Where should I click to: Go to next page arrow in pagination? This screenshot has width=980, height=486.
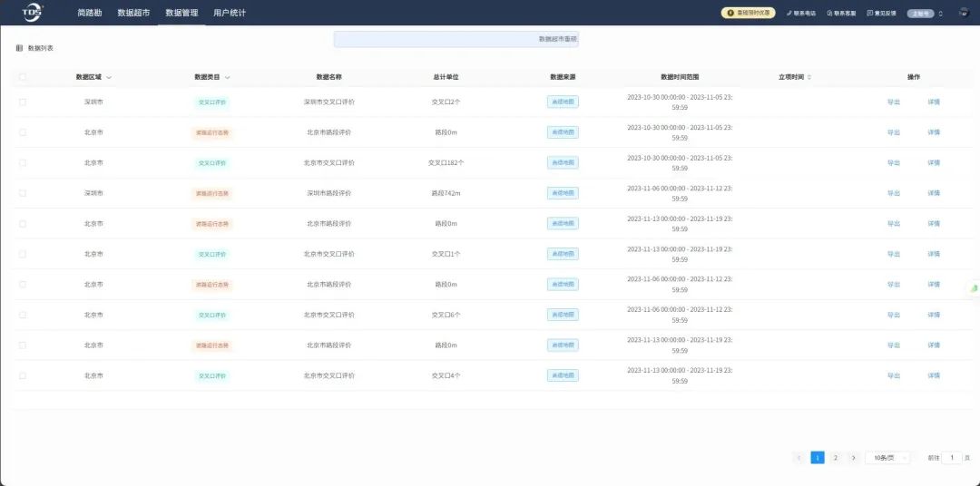(x=853, y=458)
